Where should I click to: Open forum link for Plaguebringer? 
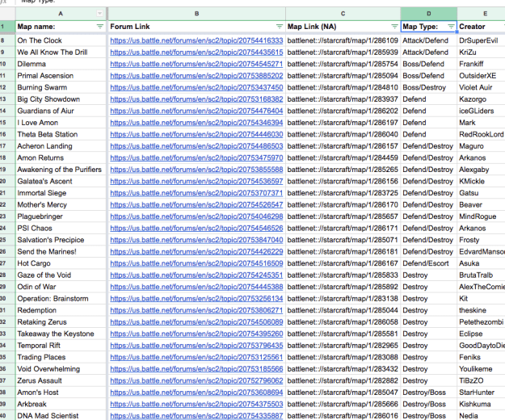tap(196, 216)
